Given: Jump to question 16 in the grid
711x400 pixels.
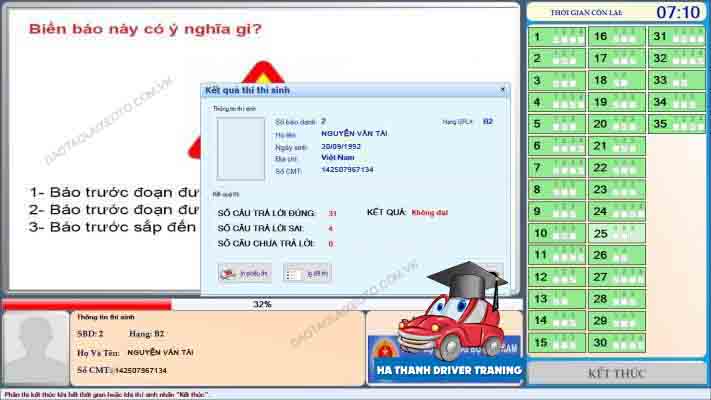Looking at the screenshot, I should (617, 37).
